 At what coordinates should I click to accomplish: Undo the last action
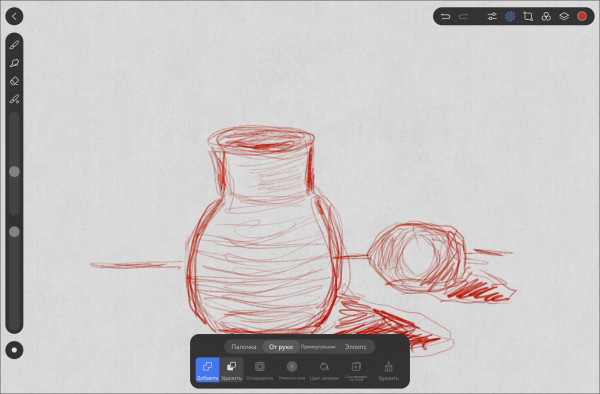point(445,16)
